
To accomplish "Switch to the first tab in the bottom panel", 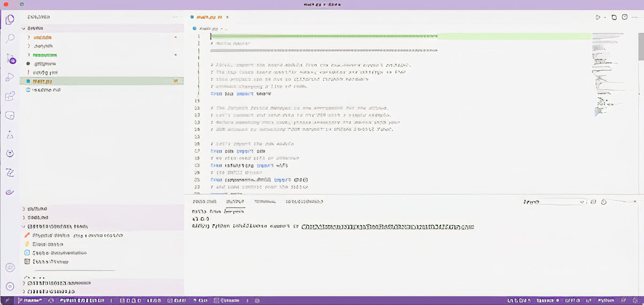I will [x=204, y=202].
